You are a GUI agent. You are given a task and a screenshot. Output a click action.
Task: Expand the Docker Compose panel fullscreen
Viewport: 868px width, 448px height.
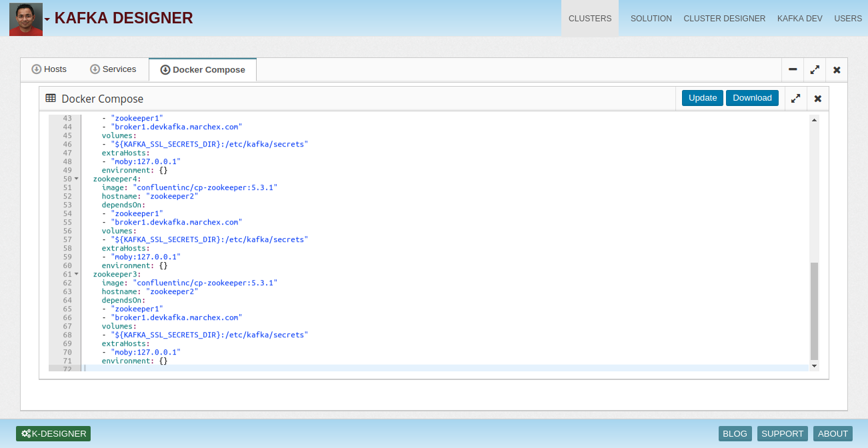(795, 98)
